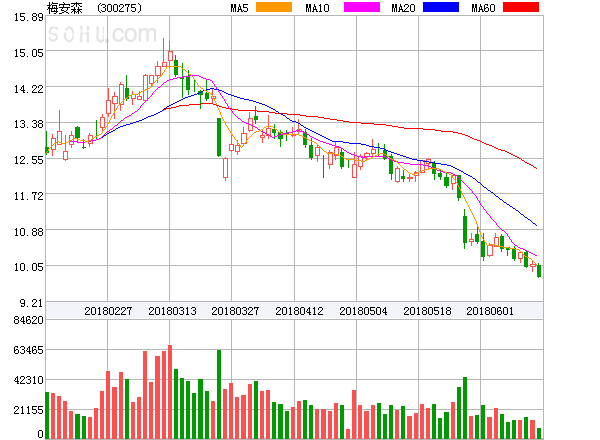This screenshot has height=440, width=600.
Task: Click the last short green volume bar at chart's right end
Action: (x=539, y=433)
